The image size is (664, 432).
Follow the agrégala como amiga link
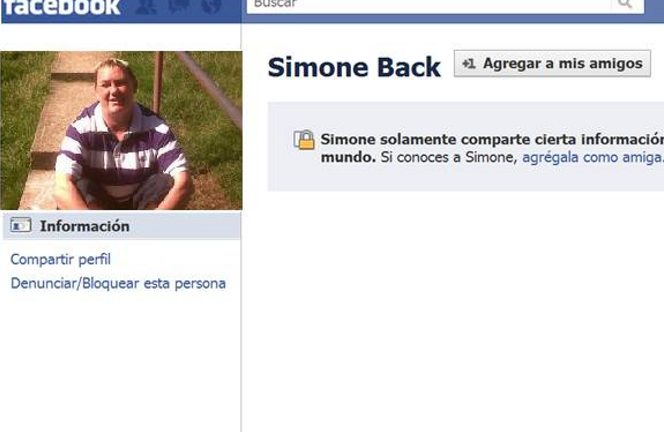(x=592, y=158)
